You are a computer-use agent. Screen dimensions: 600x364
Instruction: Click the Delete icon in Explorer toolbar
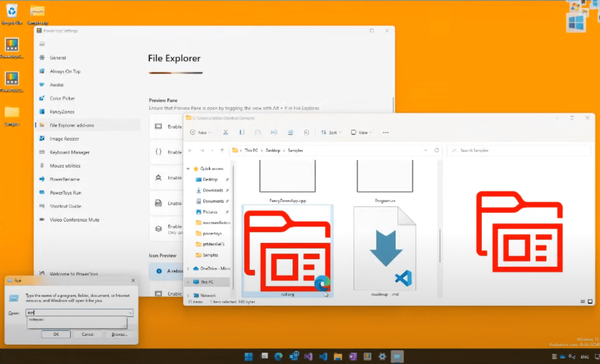point(306,132)
